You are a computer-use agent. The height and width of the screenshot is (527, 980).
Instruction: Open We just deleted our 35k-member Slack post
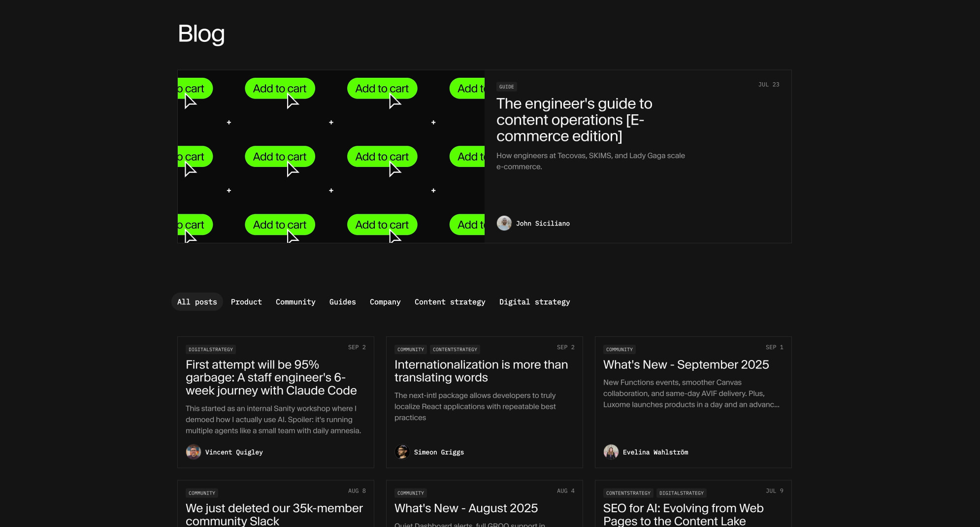pos(274,514)
